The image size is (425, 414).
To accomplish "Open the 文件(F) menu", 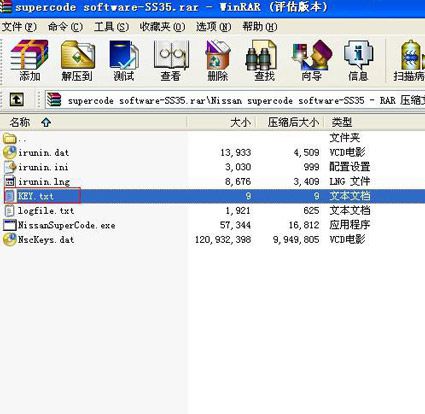I will (x=19, y=26).
